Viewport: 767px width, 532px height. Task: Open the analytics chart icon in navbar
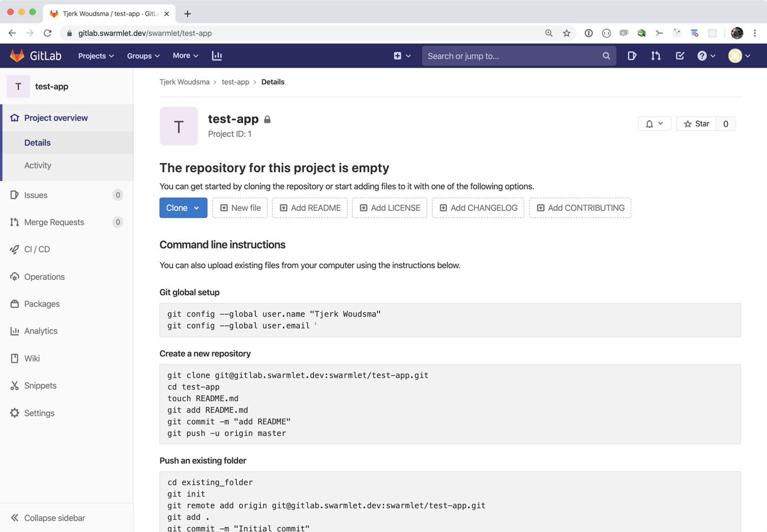(217, 56)
